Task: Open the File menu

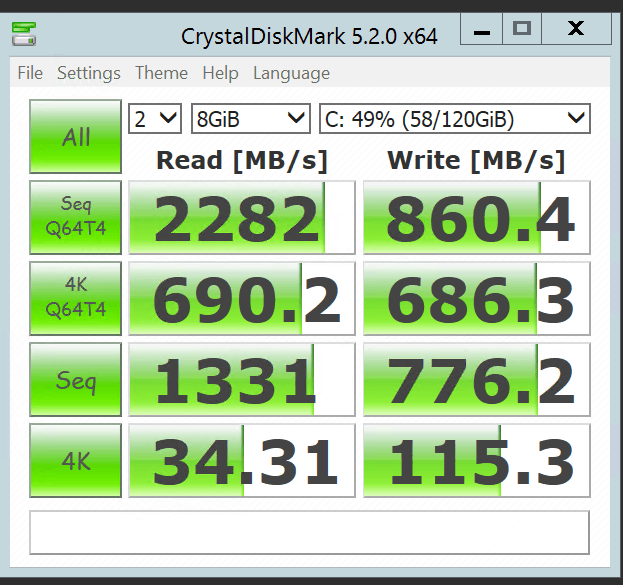Action: (30, 73)
